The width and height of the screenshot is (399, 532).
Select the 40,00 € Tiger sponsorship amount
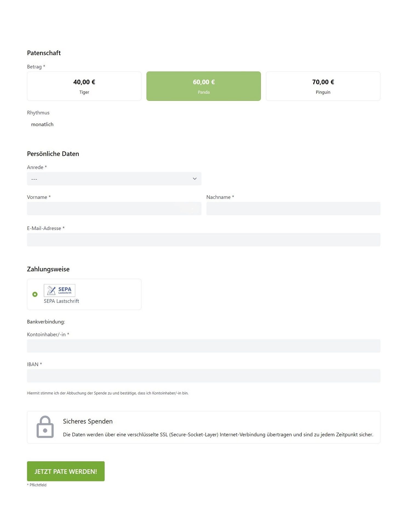pyautogui.click(x=84, y=86)
